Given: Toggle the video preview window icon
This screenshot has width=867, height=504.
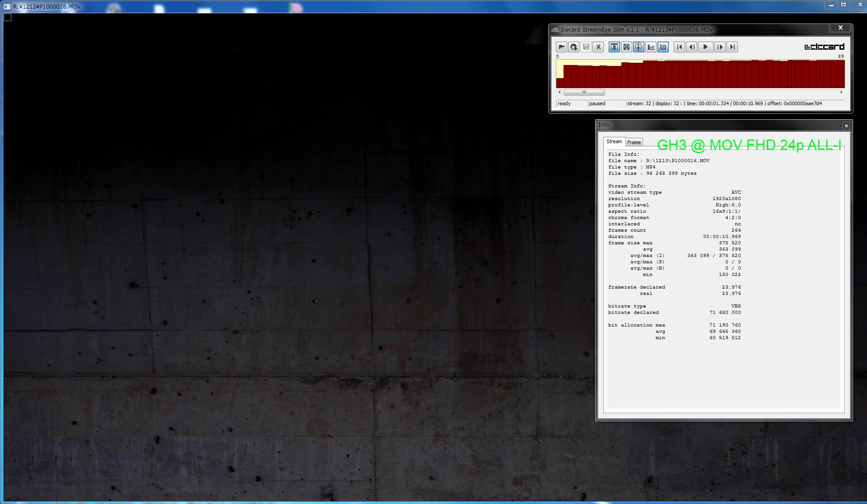Looking at the screenshot, I should tap(614, 47).
